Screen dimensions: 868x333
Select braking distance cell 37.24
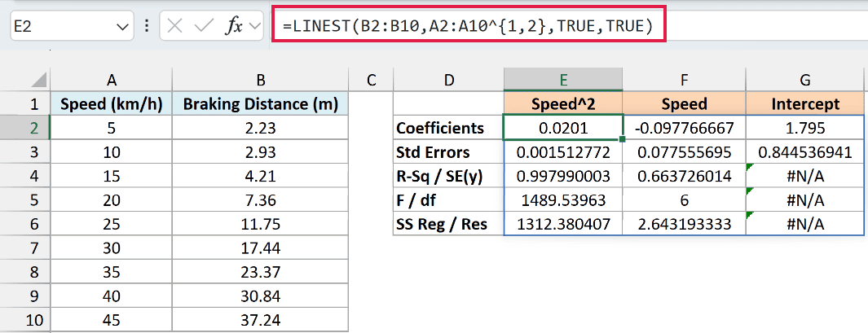coord(260,320)
